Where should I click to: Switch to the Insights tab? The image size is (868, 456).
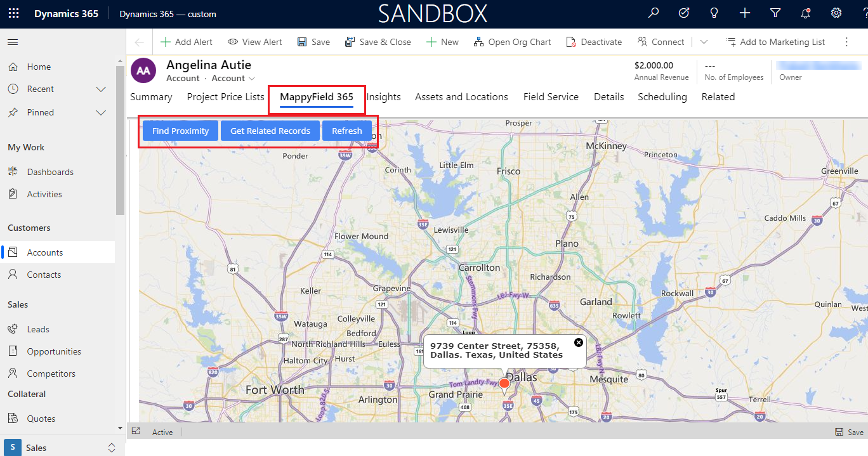pyautogui.click(x=383, y=97)
